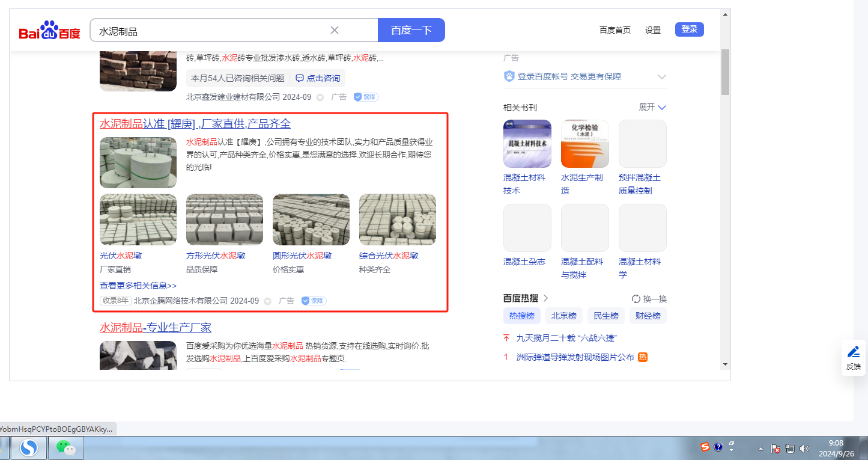Click the network tray icon
Screen dimensions: 868x460
790,449
